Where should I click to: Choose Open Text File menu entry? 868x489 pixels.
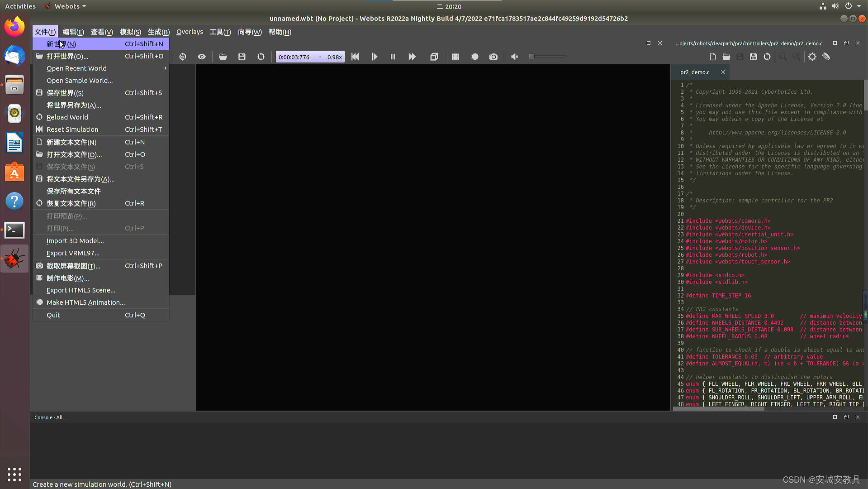pos(101,154)
